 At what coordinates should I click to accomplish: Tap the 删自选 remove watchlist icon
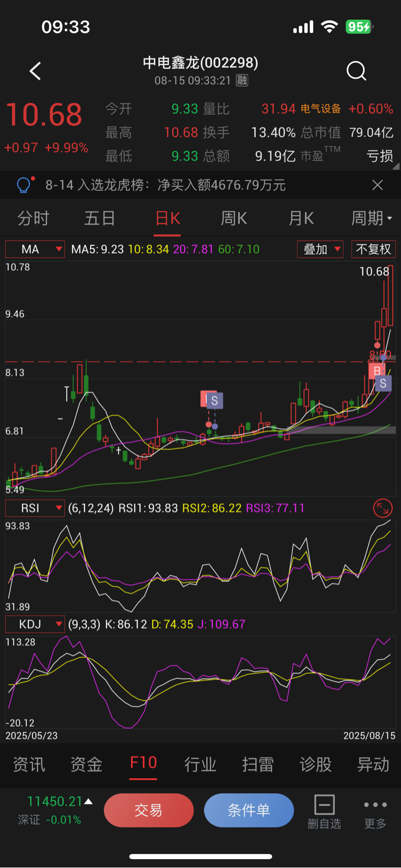(x=324, y=811)
